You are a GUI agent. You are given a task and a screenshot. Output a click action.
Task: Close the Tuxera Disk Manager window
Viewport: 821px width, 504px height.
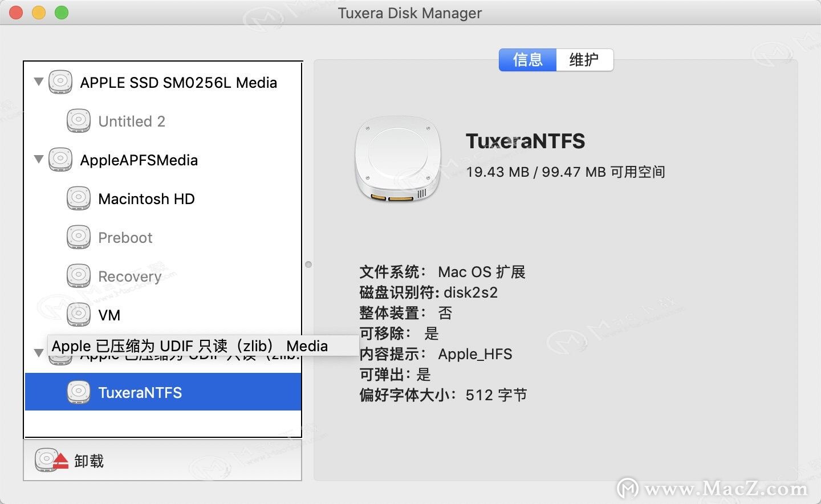coord(16,13)
